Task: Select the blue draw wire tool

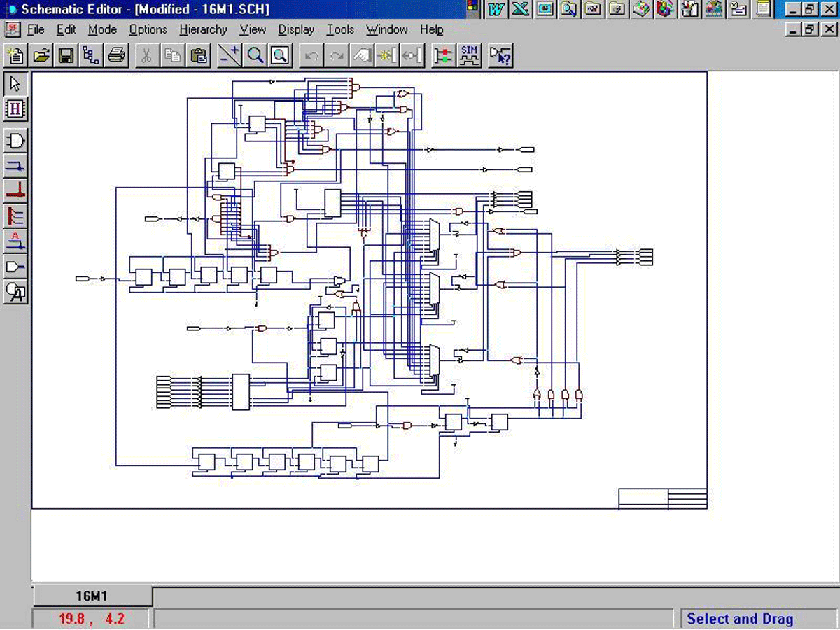Action: tap(15, 165)
